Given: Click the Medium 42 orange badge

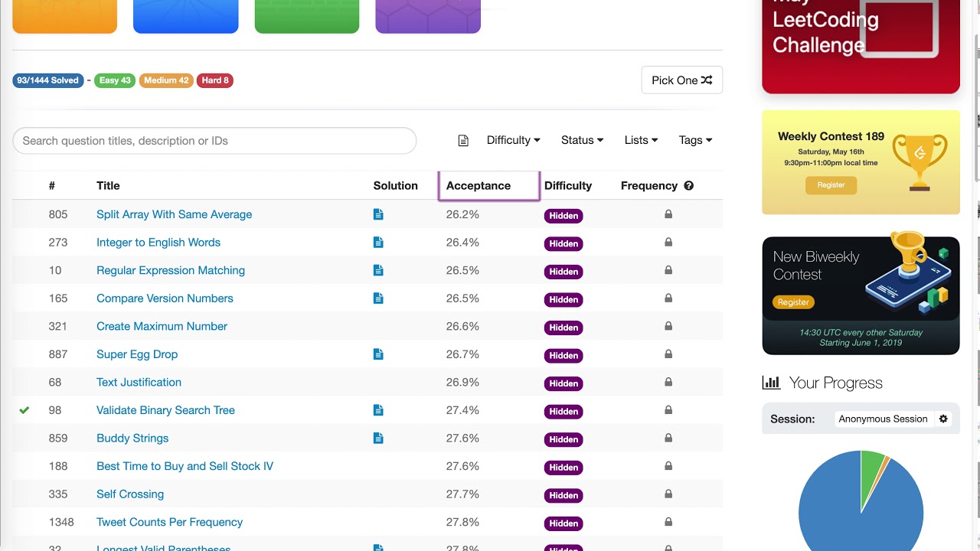Looking at the screenshot, I should click(166, 80).
